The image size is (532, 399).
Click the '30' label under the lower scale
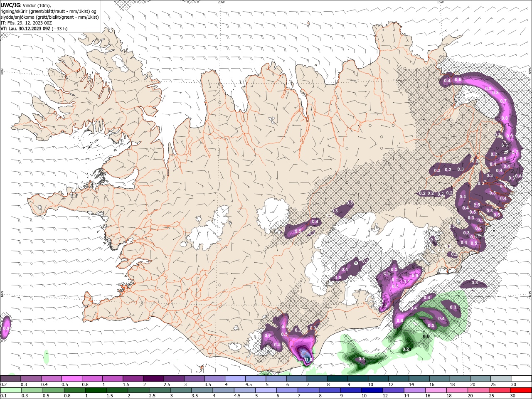click(x=514, y=396)
